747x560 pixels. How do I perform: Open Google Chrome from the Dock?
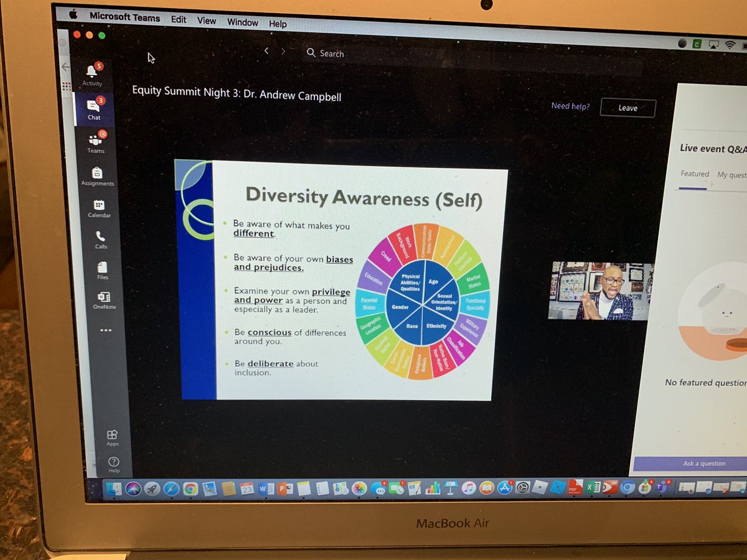(190, 488)
